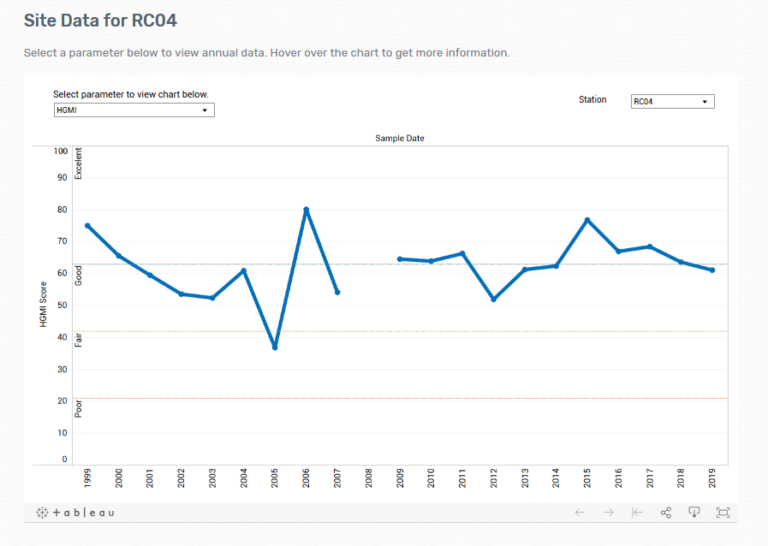Click the 2012 data point on line

click(x=493, y=299)
